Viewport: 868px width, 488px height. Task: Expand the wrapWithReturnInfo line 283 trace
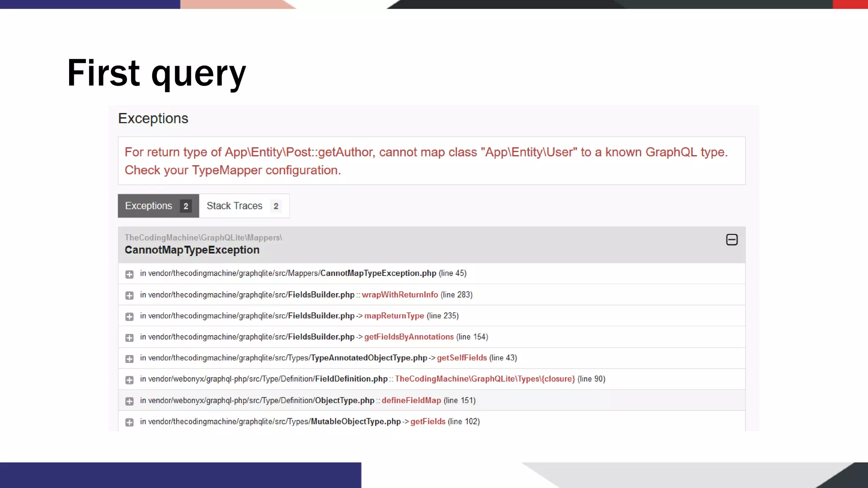129,296
